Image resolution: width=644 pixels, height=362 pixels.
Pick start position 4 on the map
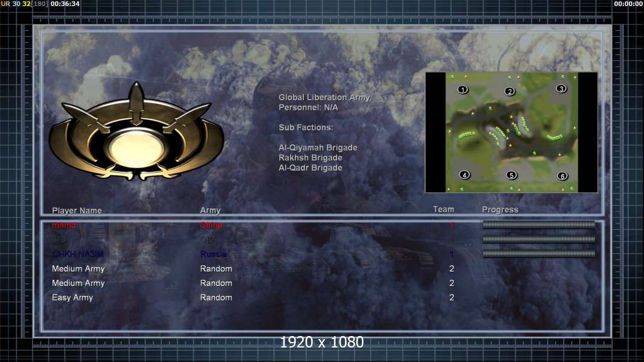tap(465, 175)
